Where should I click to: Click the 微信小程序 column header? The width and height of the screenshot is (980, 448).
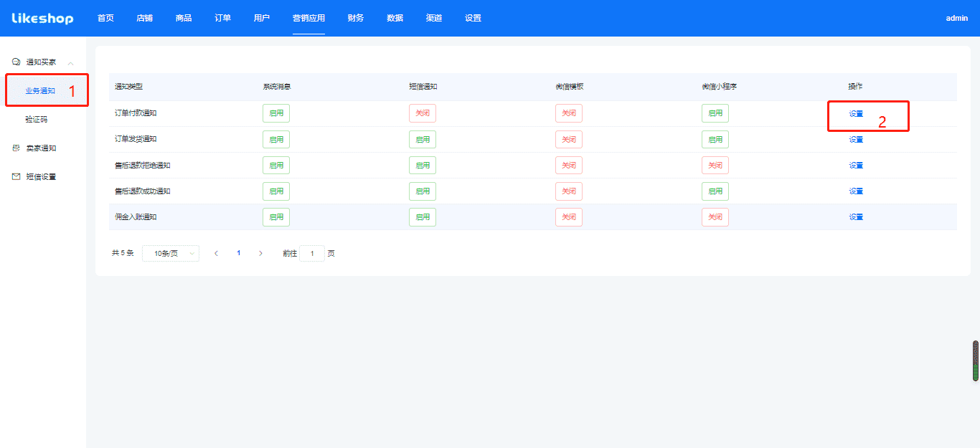pyautogui.click(x=720, y=87)
